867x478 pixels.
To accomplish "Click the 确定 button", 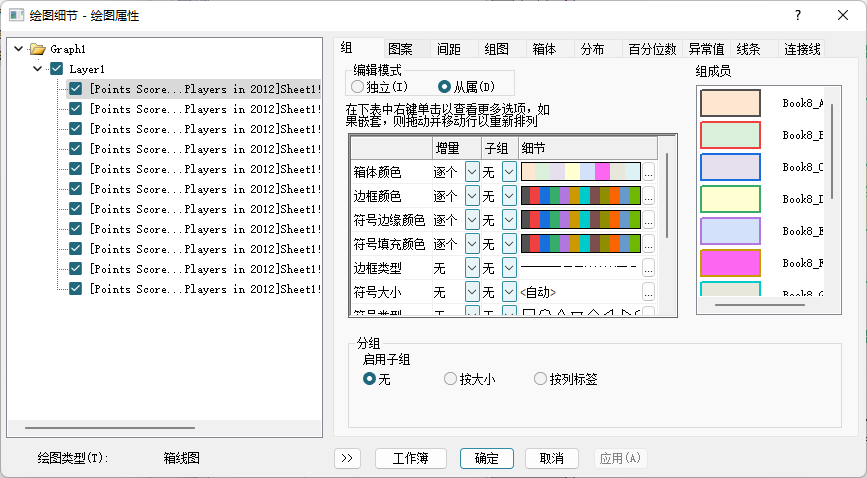I will click(486, 458).
